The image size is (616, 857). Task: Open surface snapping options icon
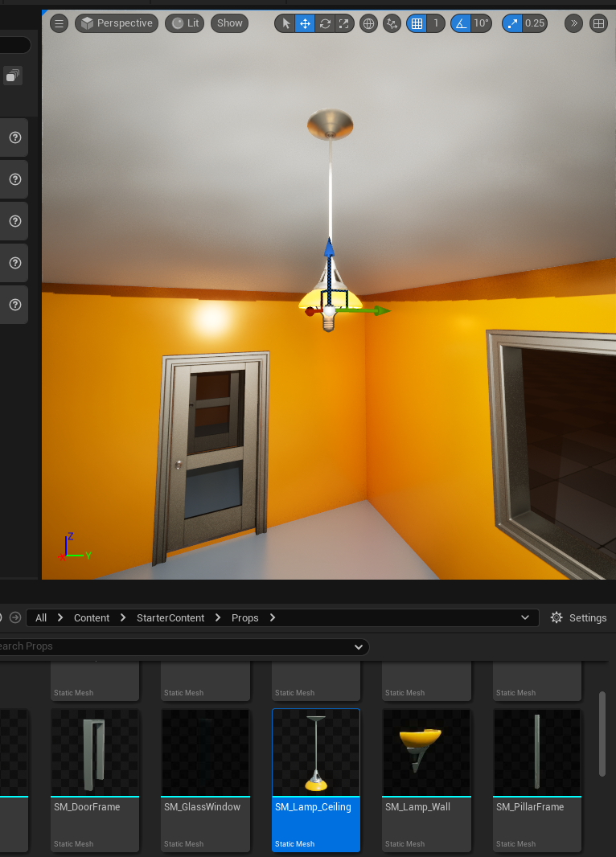click(392, 23)
